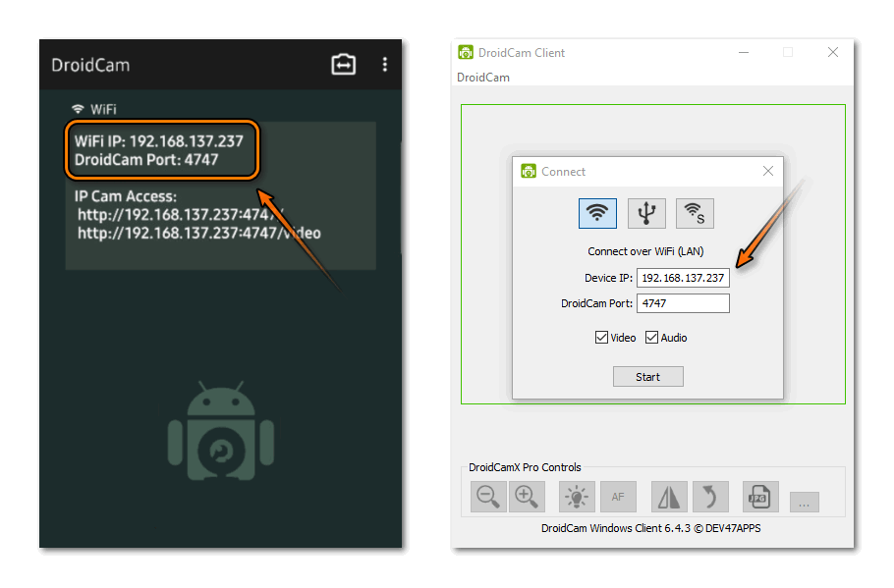Close the DroidCam Client window

(x=833, y=52)
